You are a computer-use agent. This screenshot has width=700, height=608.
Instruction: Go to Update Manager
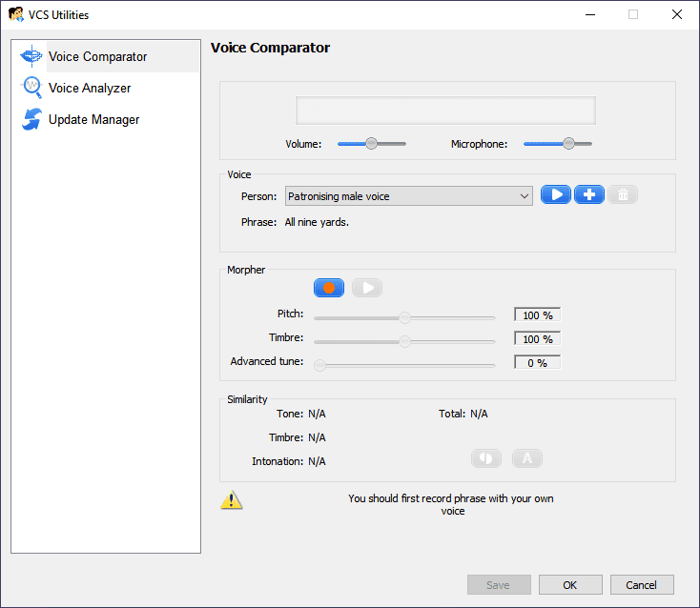(93, 119)
